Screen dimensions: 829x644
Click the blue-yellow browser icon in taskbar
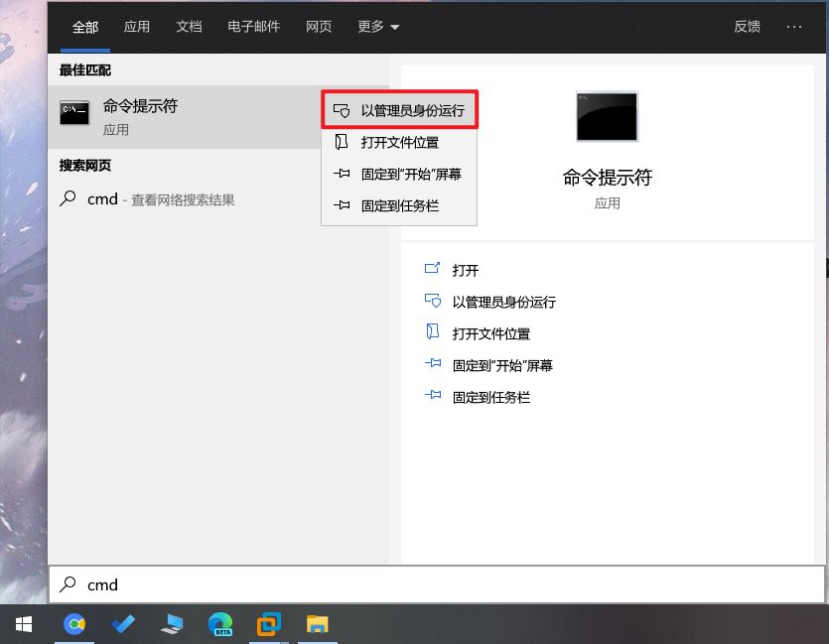pyautogui.click(x=74, y=624)
